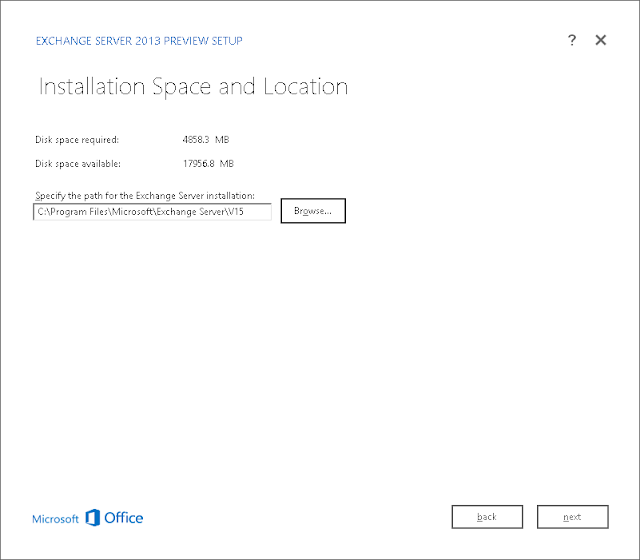Open help via the question mark icon
This screenshot has height=560, width=640.
[x=572, y=40]
